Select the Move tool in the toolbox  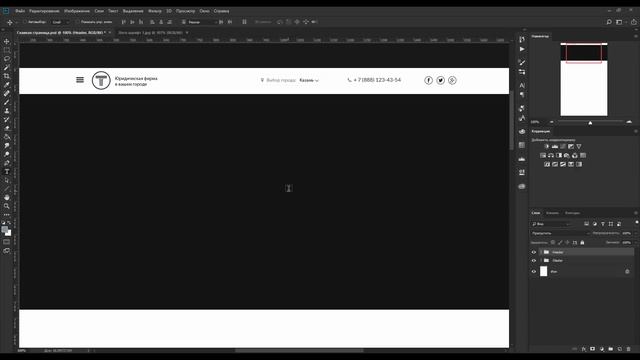(7, 41)
